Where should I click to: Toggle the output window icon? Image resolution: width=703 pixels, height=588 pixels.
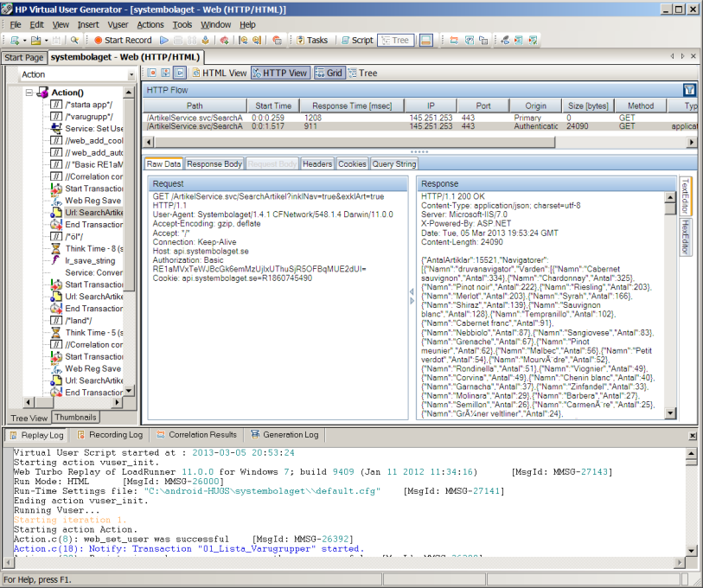click(x=426, y=41)
